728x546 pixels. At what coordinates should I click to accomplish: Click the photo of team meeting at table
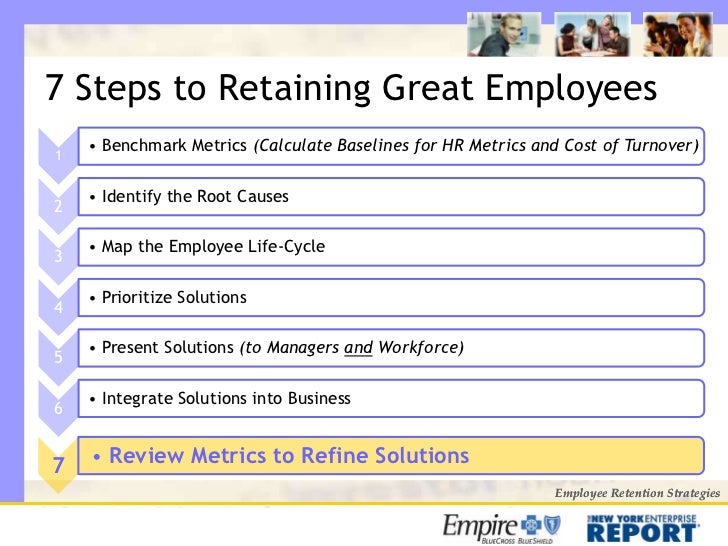click(592, 35)
